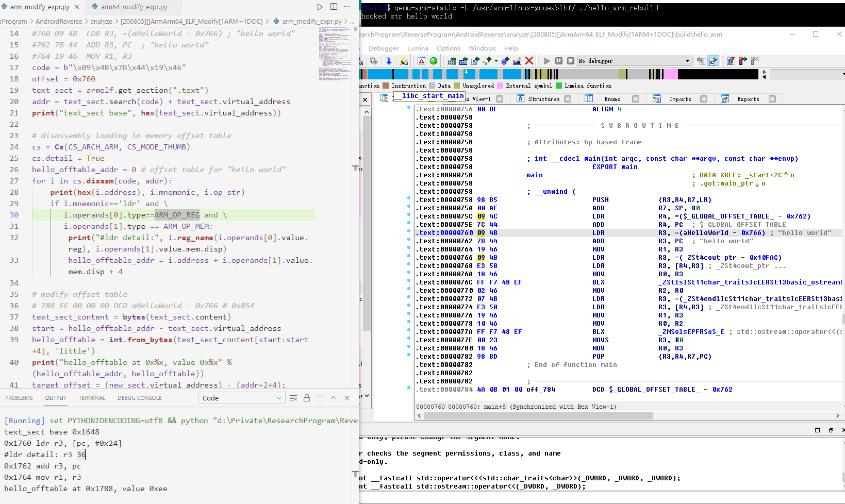845x504 pixels.
Task: Clear the output panel
Action: 293,398
